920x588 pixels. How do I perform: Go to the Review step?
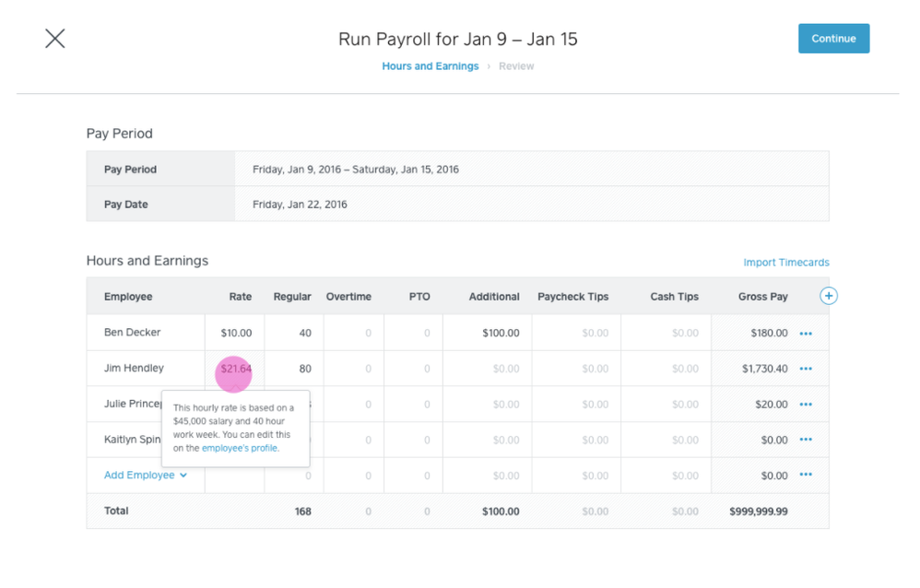pyautogui.click(x=516, y=66)
